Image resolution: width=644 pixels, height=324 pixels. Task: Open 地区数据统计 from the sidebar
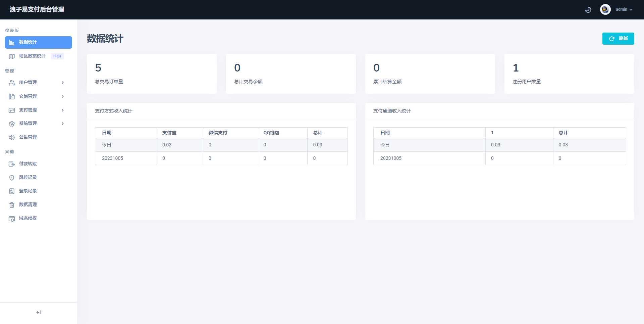click(32, 56)
